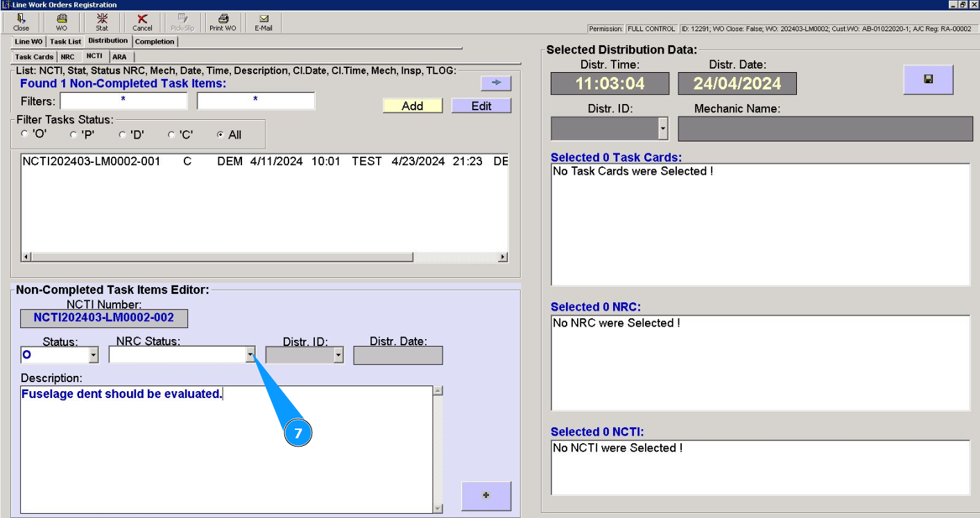Open the Distr. ID dropdown under Selected Distribution Data
Image resolution: width=980 pixels, height=518 pixels.
click(x=663, y=129)
